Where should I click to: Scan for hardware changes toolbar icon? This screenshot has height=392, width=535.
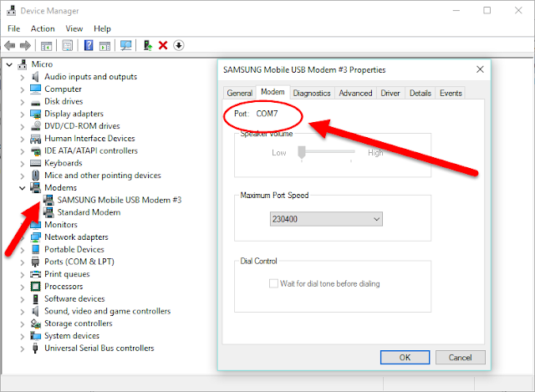point(126,45)
